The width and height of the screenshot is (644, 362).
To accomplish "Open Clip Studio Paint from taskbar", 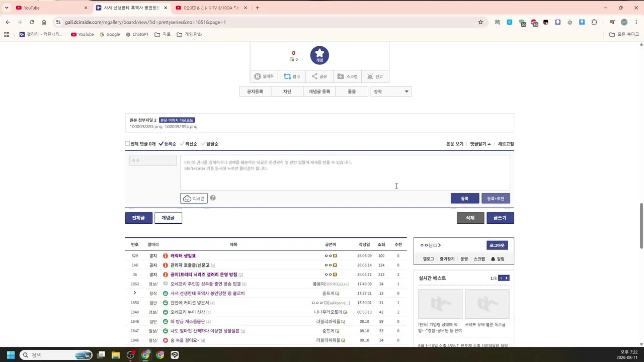I will coord(175,355).
